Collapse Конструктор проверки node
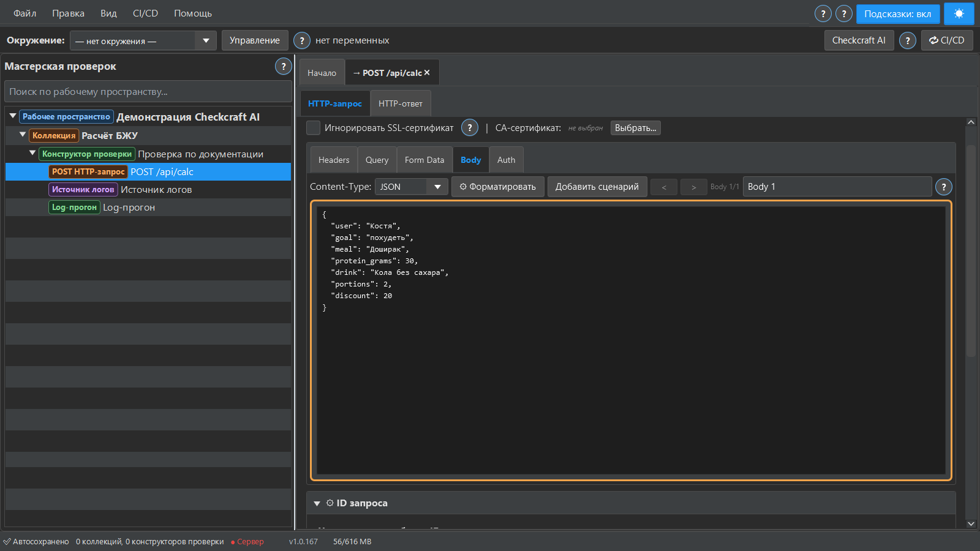 pos(32,152)
